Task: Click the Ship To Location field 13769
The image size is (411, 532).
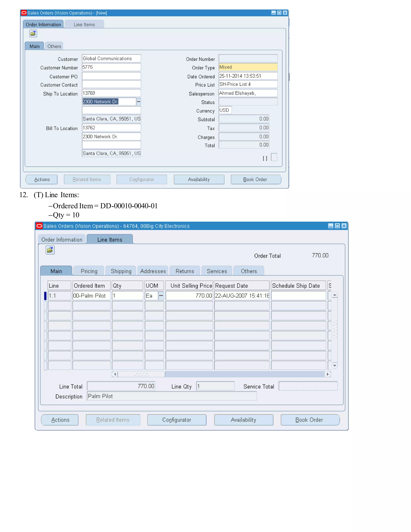Action: point(112,93)
